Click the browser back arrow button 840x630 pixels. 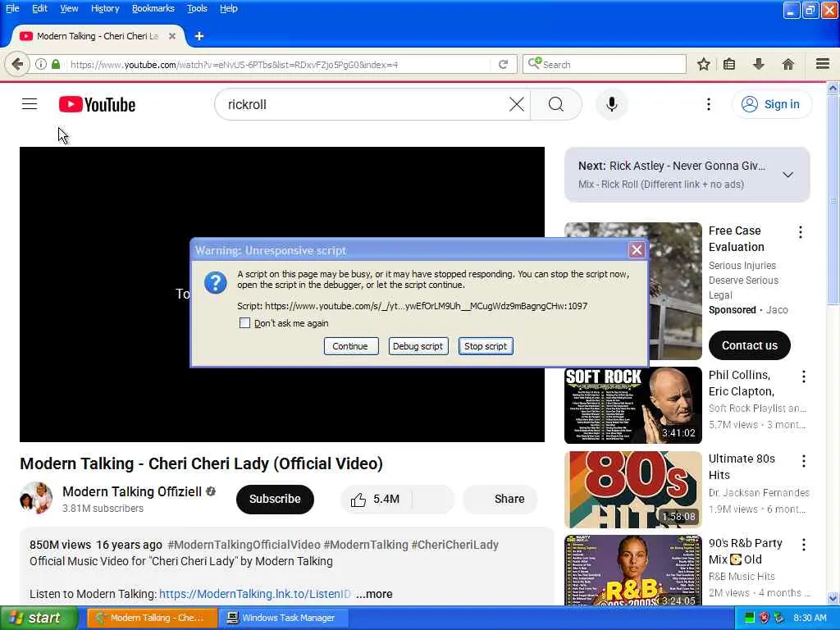17,64
